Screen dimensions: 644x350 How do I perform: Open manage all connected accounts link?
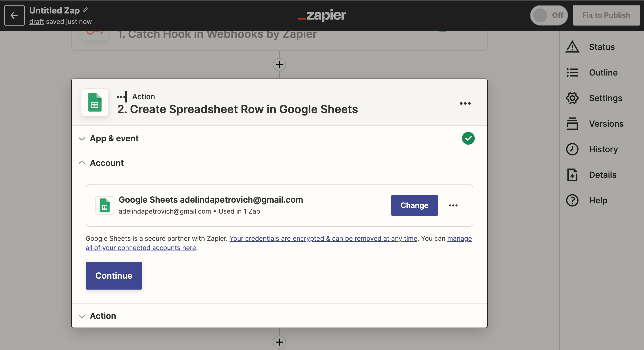point(278,243)
